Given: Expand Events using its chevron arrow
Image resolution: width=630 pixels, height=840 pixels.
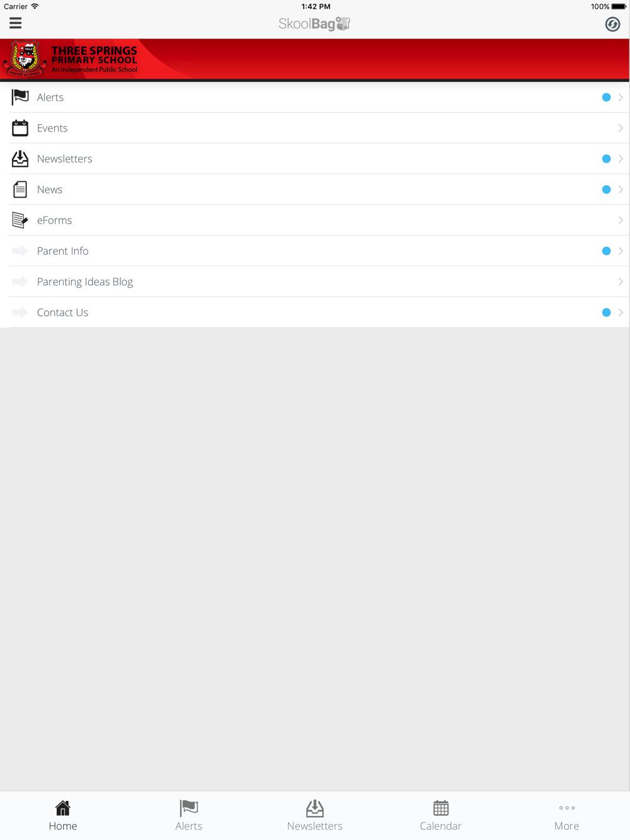Looking at the screenshot, I should tap(621, 128).
